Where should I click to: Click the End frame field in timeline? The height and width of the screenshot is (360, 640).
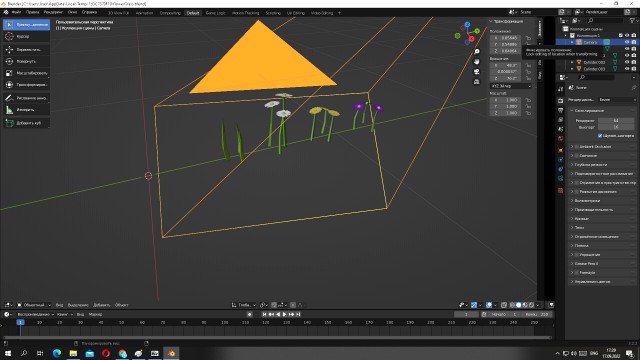[x=537, y=314]
